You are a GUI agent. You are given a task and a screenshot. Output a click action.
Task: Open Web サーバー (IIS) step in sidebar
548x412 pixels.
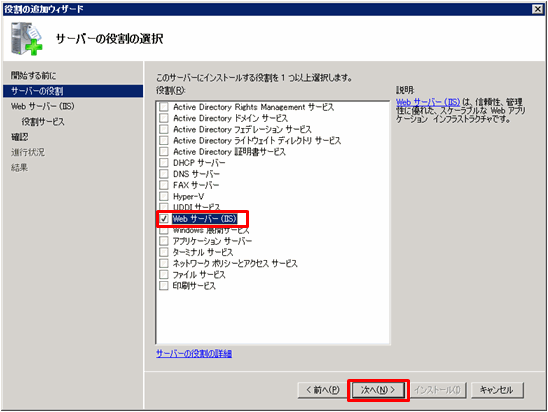point(43,106)
